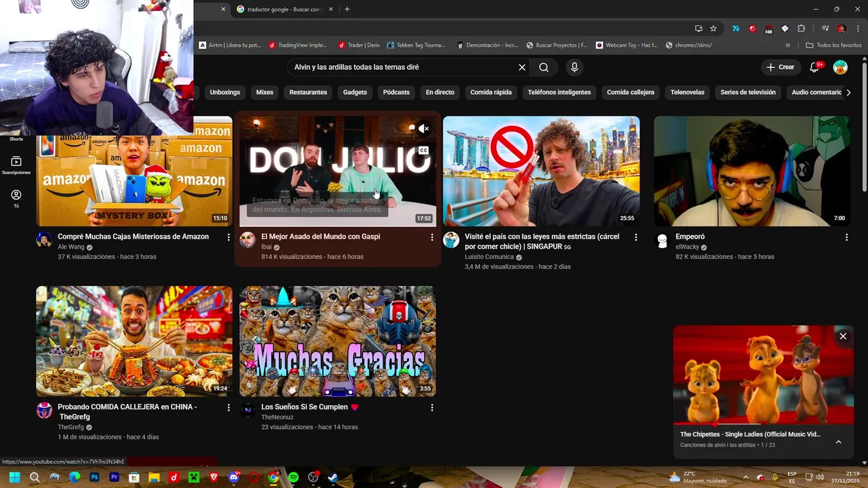Screen dimensions: 868x488
Task: Open Spotify from the taskbar
Action: coord(294,477)
